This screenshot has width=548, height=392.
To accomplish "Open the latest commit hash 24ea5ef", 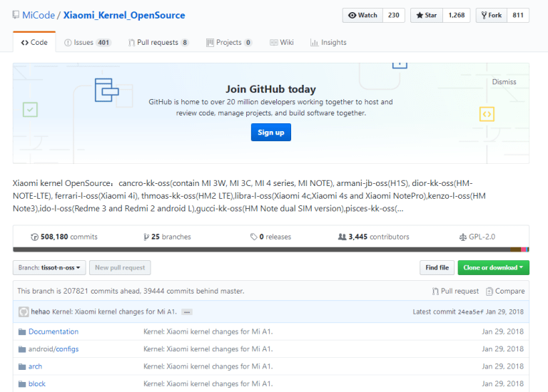I will coord(470,312).
